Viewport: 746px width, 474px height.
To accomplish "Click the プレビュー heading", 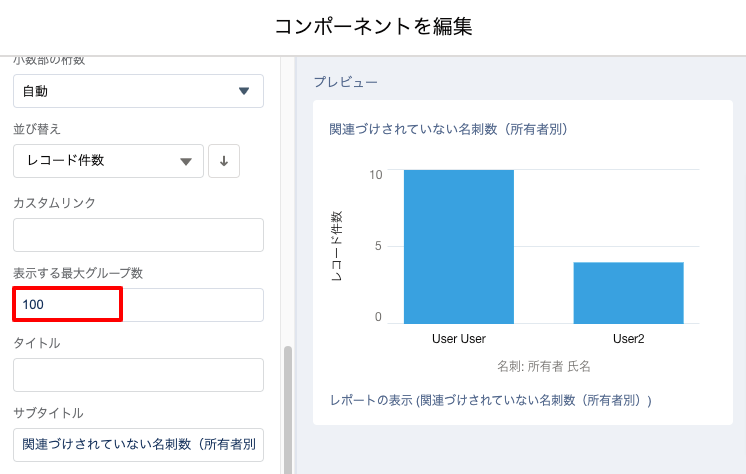I will tap(345, 82).
